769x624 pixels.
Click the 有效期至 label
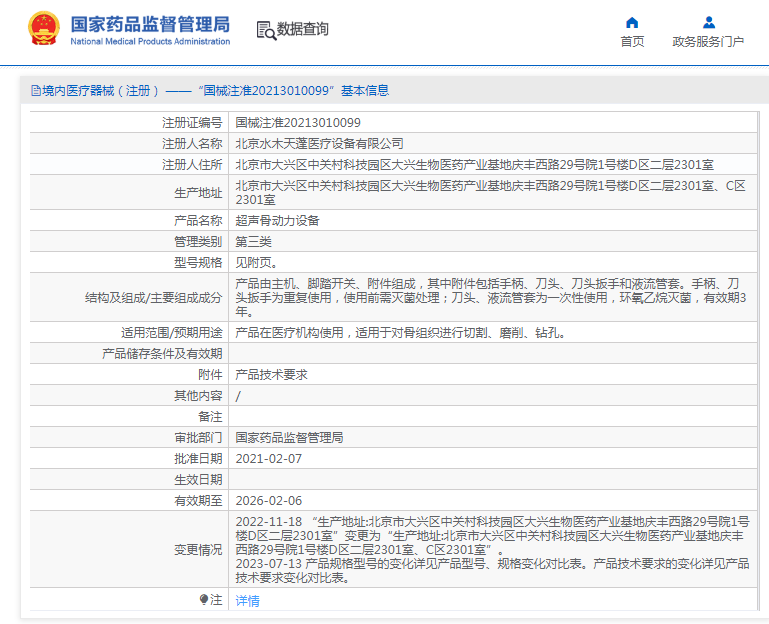(198, 501)
